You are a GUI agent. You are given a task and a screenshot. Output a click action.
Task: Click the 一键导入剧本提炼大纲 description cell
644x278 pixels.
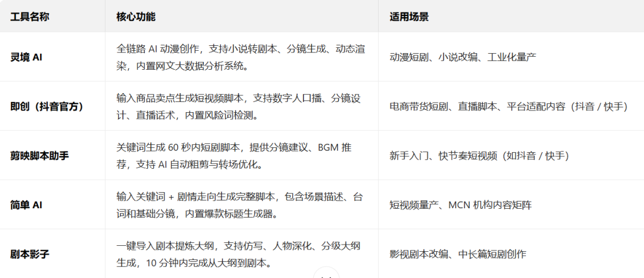tap(241, 254)
